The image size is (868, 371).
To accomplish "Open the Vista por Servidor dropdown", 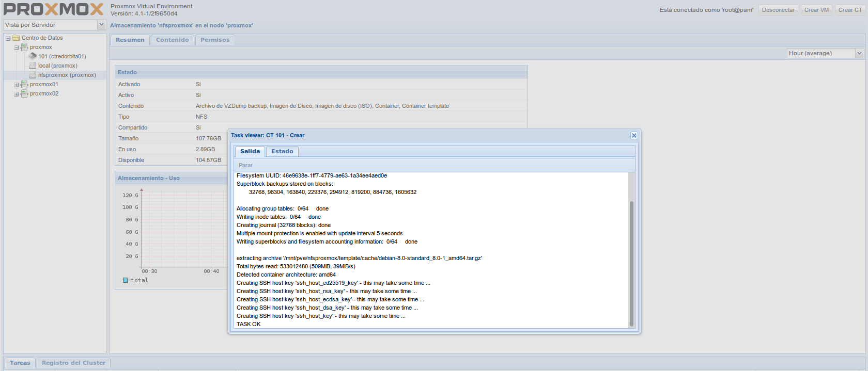I will (x=101, y=25).
